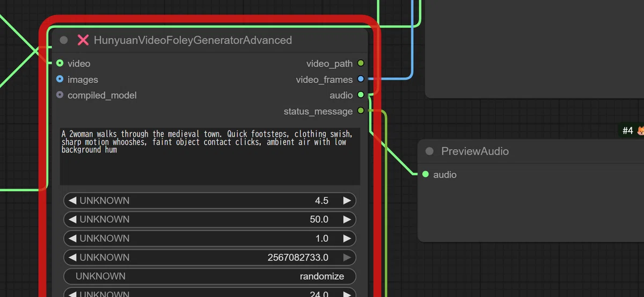
Task: Click the prompt text box about medieval town
Action: pos(210,156)
